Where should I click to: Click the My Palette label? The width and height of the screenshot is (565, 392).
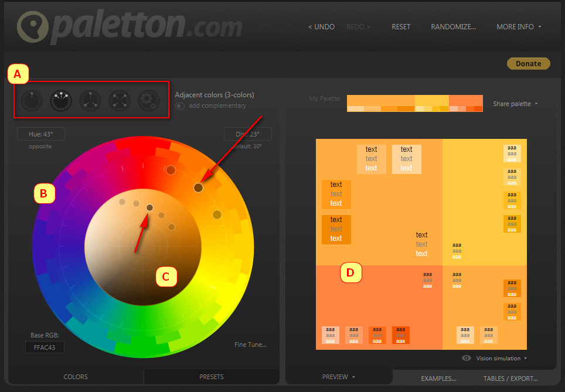325,98
